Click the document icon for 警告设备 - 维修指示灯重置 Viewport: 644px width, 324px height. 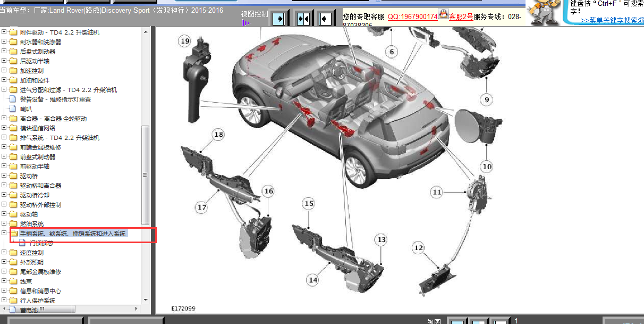pos(13,99)
